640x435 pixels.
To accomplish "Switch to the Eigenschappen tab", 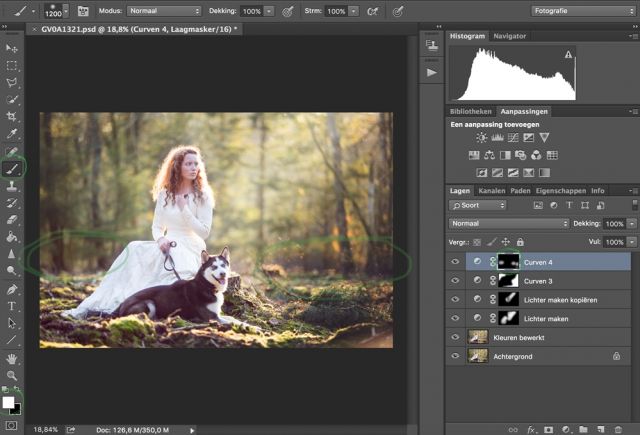I will coord(561,191).
